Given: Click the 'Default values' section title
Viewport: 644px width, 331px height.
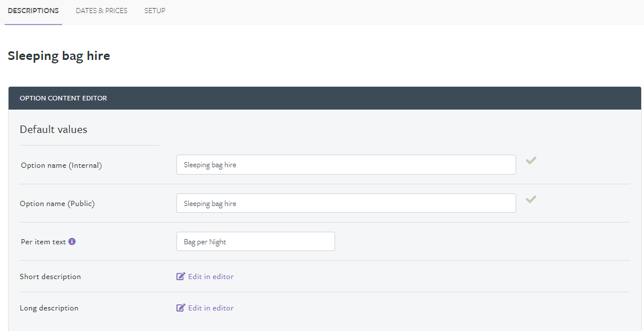Looking at the screenshot, I should point(54,130).
